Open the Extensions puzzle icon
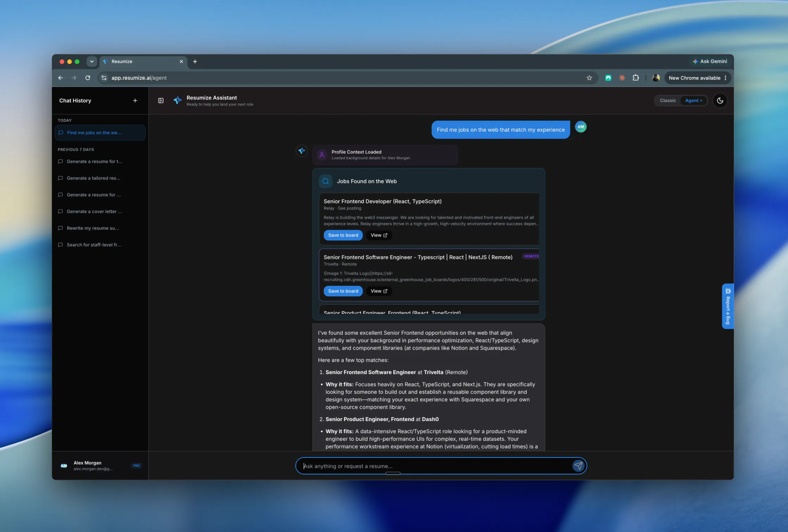This screenshot has width=788, height=532. [x=636, y=78]
